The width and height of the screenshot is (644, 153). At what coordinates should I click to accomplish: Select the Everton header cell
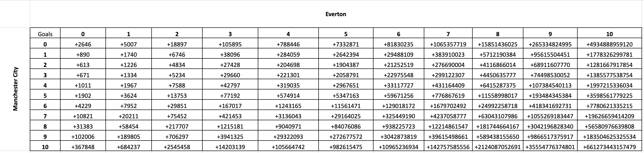coord(336,14)
